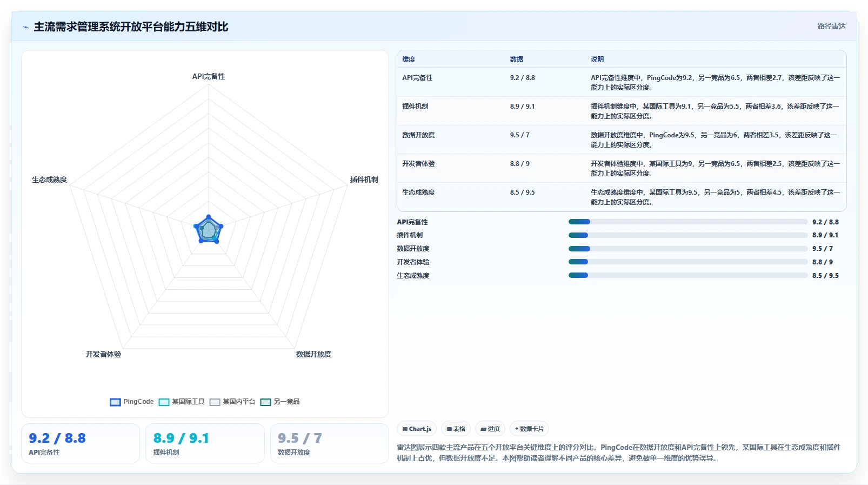This screenshot has width=868, height=485.
Task: Select the 表格 tag chip
Action: point(456,429)
